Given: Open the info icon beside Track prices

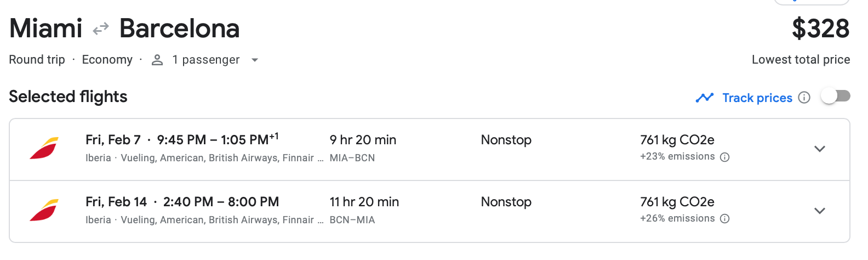Looking at the screenshot, I should [804, 98].
